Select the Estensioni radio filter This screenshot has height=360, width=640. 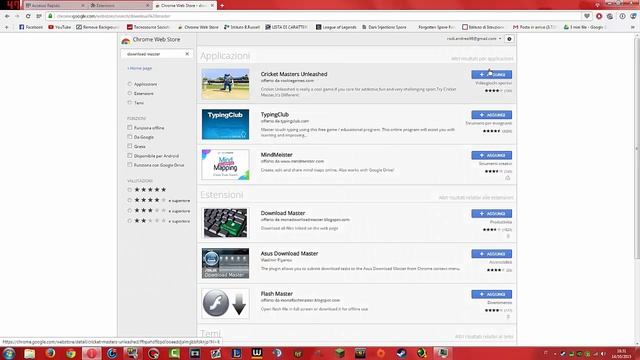tap(130, 93)
